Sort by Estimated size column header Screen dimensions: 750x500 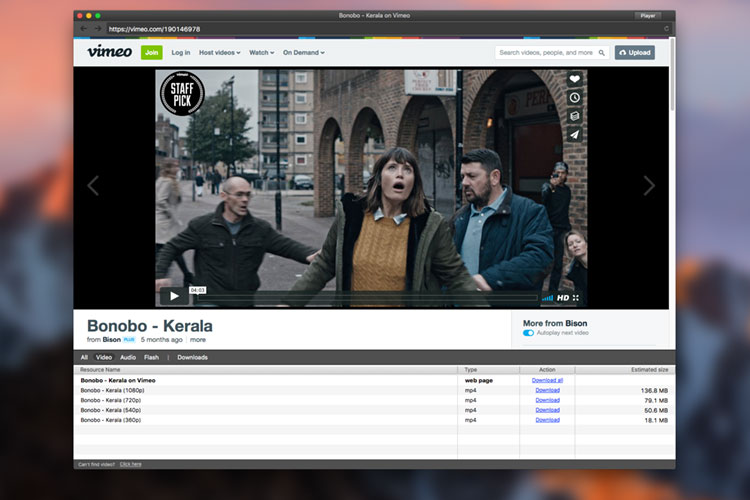tap(625, 370)
